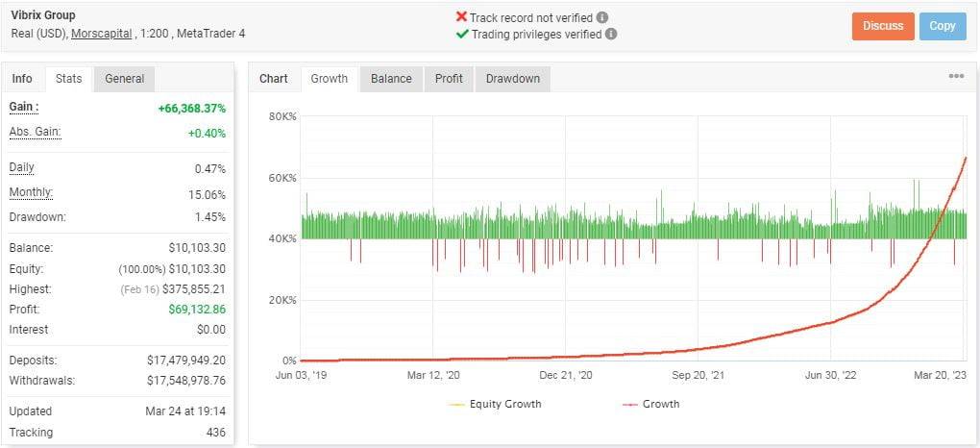Click info icon beside Trading privileges verified
Screen dimensions: 980x448
[612, 34]
